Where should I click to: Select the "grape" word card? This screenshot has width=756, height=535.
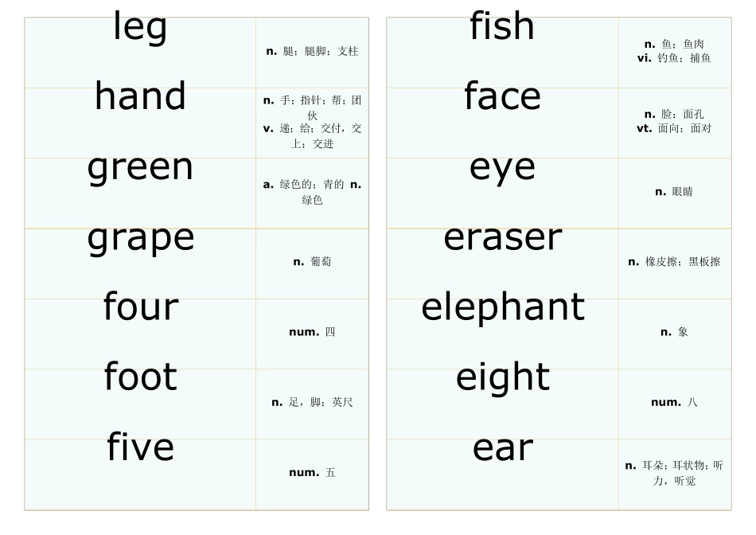pyautogui.click(x=140, y=238)
